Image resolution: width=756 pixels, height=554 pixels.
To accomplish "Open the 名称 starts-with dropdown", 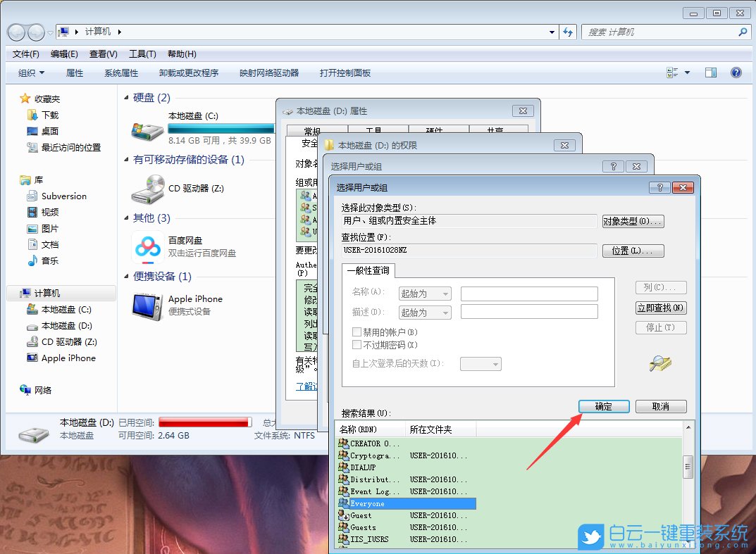I will 424,294.
